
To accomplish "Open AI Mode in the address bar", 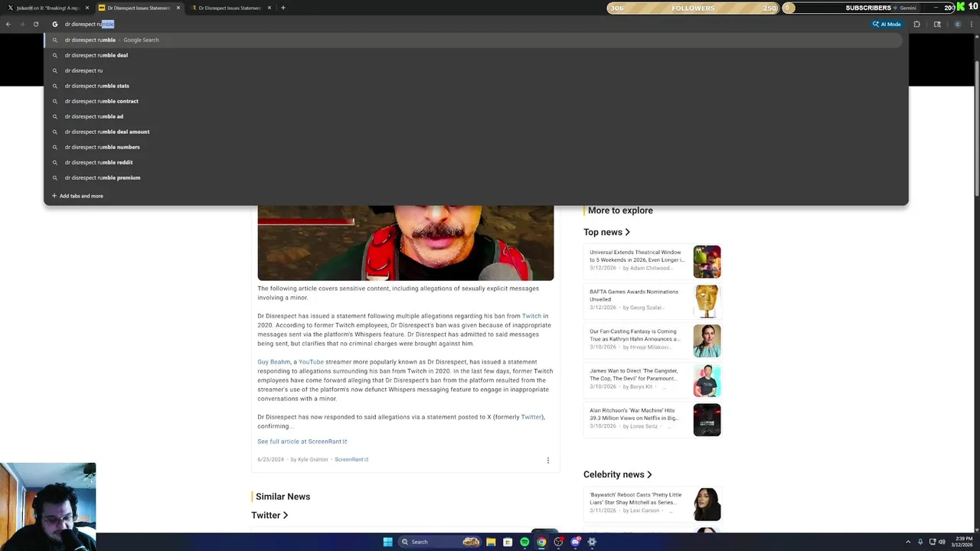I will (x=887, y=24).
